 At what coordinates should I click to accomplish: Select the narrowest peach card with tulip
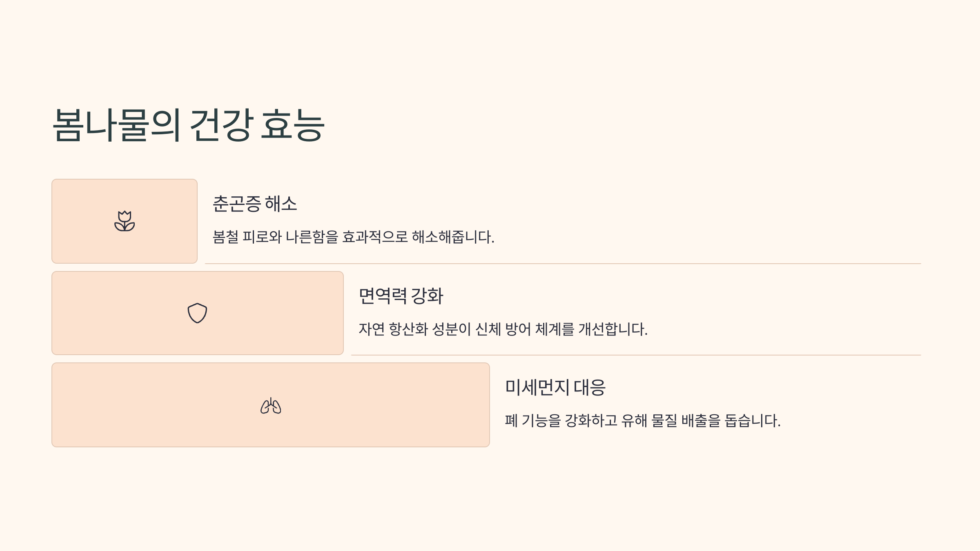[125, 221]
